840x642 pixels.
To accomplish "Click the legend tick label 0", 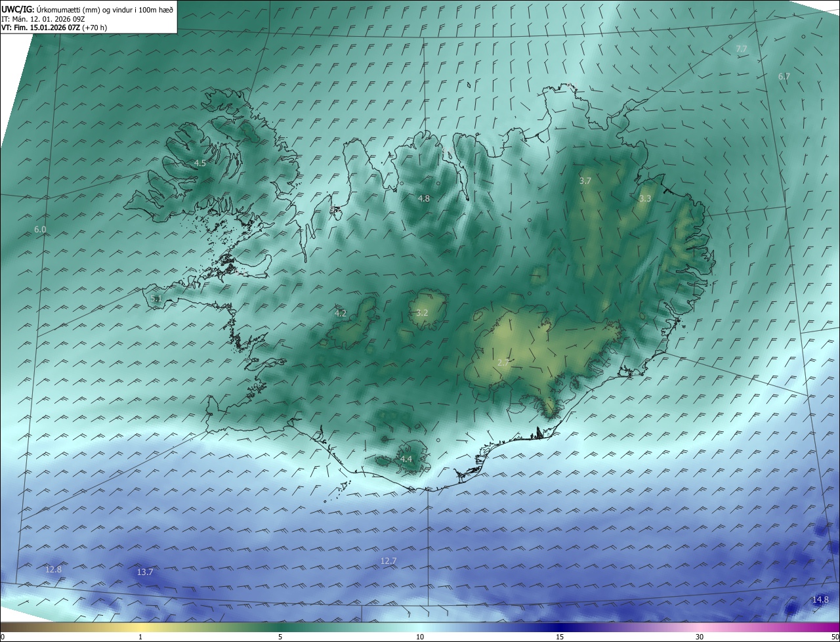I will [3, 637].
